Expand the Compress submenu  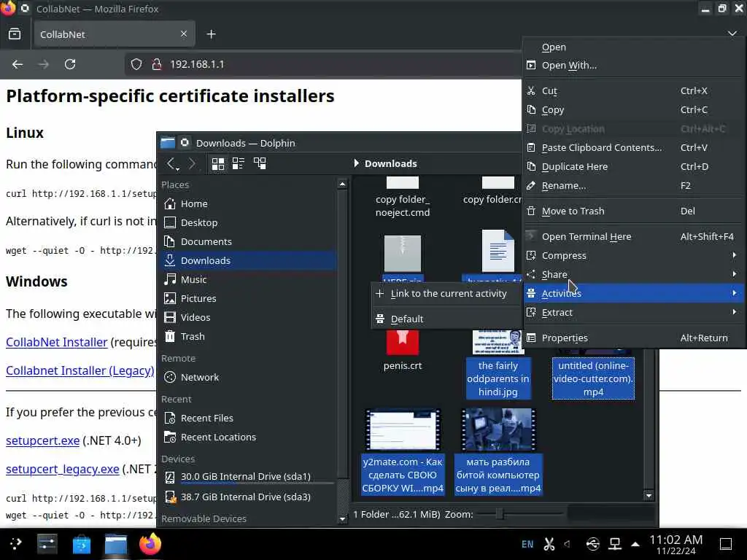coord(634,256)
